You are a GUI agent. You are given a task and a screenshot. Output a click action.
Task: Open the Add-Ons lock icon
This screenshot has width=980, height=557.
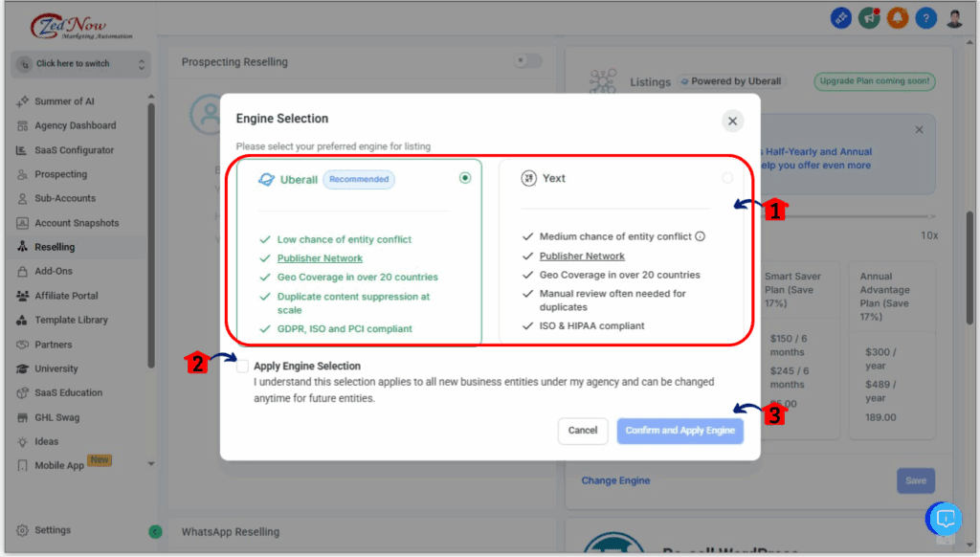23,271
